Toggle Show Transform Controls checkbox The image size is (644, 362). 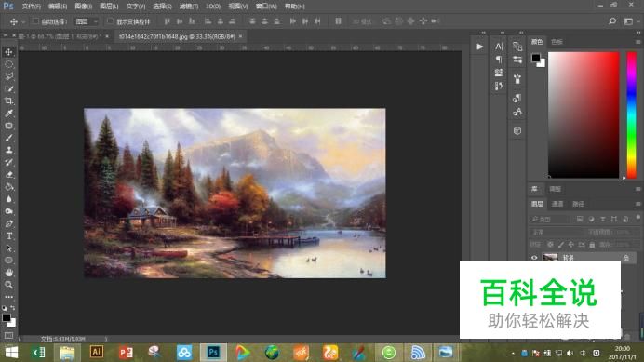tap(110, 21)
